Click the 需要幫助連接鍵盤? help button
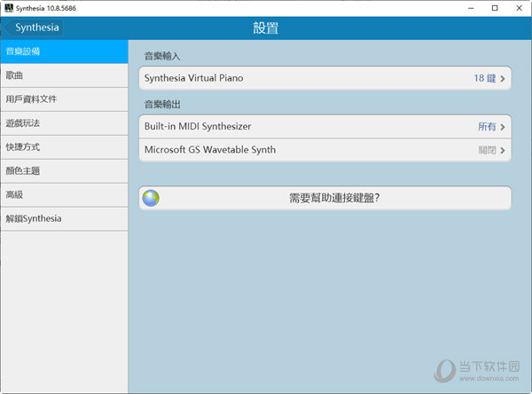The height and width of the screenshot is (394, 532). point(325,198)
